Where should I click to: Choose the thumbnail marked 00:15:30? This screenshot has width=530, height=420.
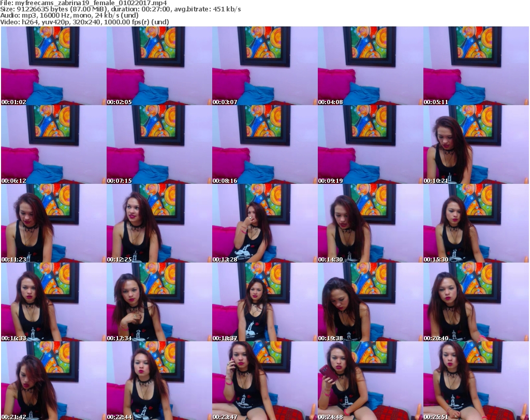[476, 224]
